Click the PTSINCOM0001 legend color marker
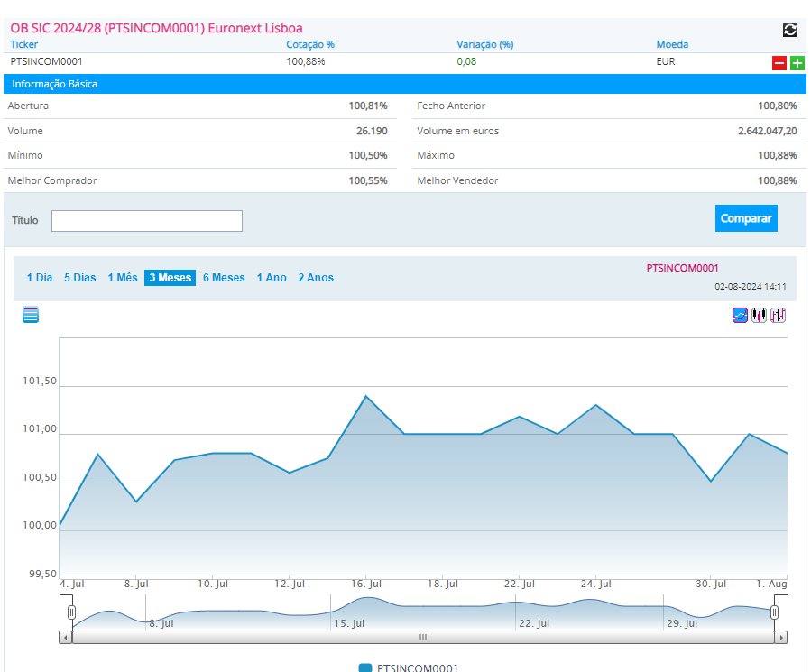Image resolution: width=811 pixels, height=672 pixels. coord(365,667)
